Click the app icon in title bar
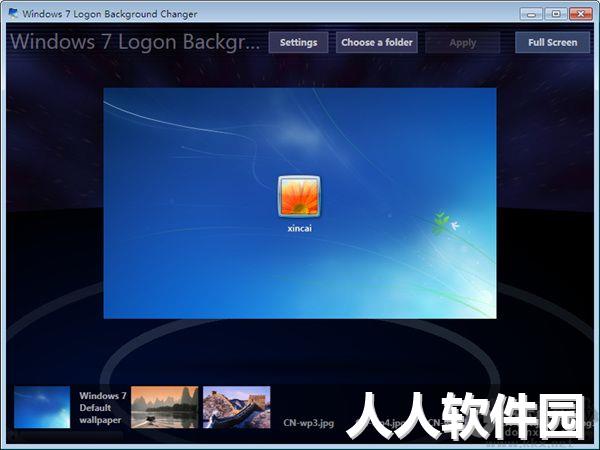This screenshot has height=450, width=600. coord(13,13)
